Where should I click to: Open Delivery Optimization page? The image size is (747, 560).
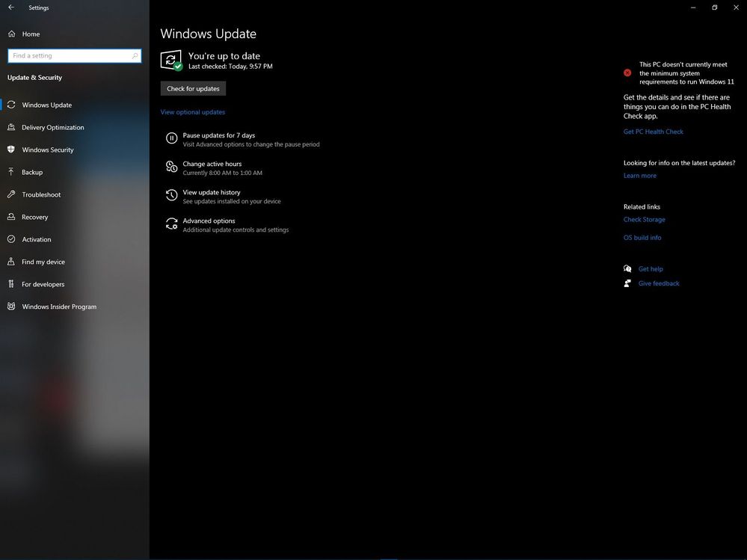click(53, 127)
